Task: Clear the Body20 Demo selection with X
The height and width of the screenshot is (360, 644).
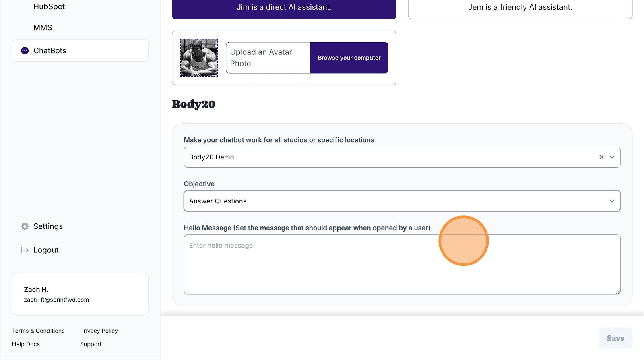Action: point(601,157)
